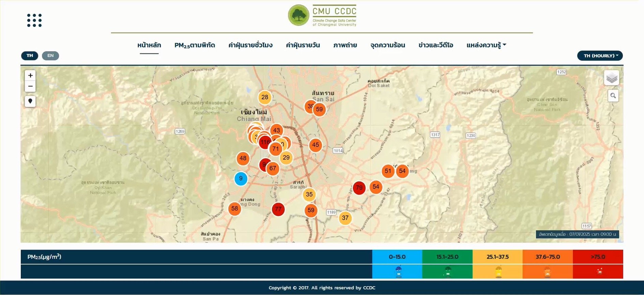Expand the TH (HOURLY) dropdown

click(600, 56)
